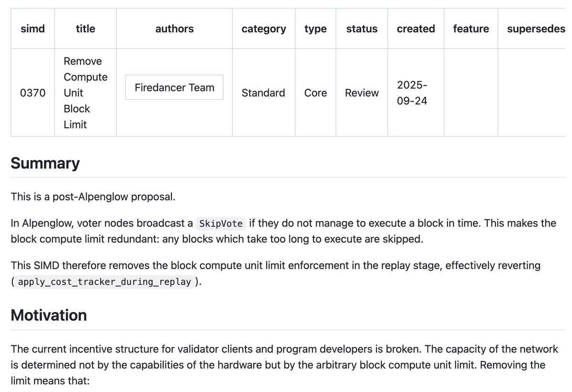Select the title column header

click(85, 29)
